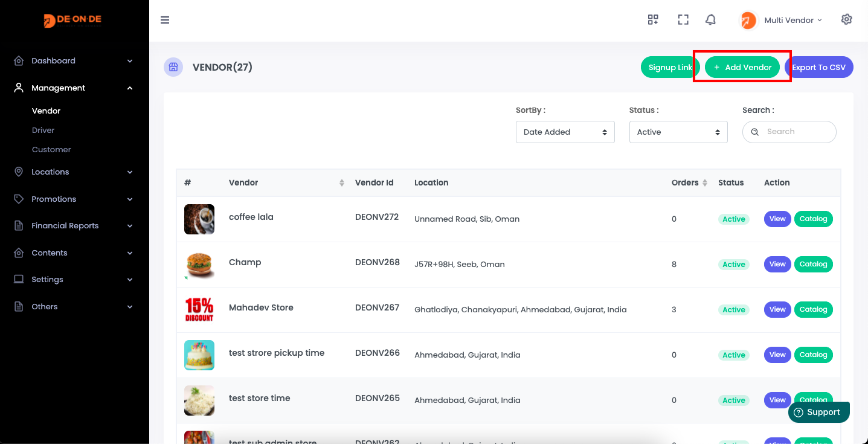This screenshot has width=868, height=444.
Task: Click the Dashboard home icon in sidebar
Action: coord(19,61)
